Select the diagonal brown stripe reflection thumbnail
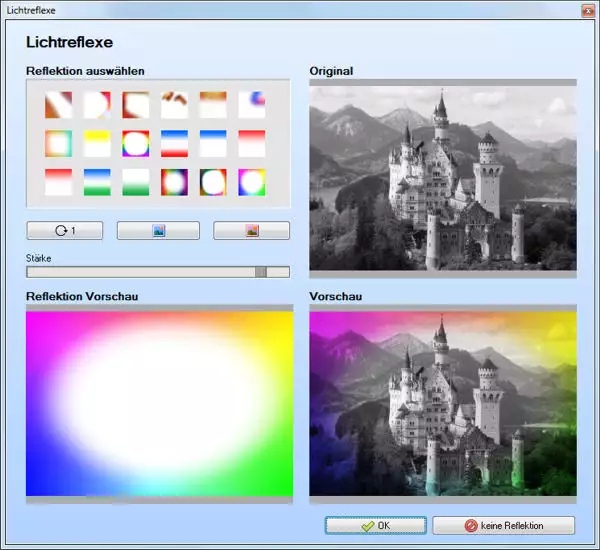Screen dimensions: 600x550 (x=58, y=105)
